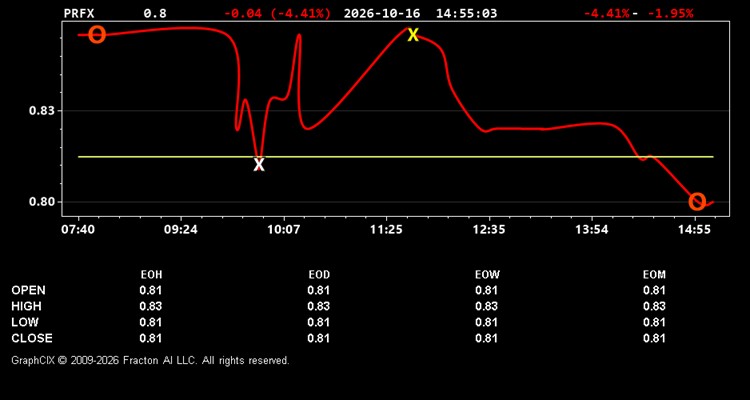Click the HIGH row label

coord(26,306)
